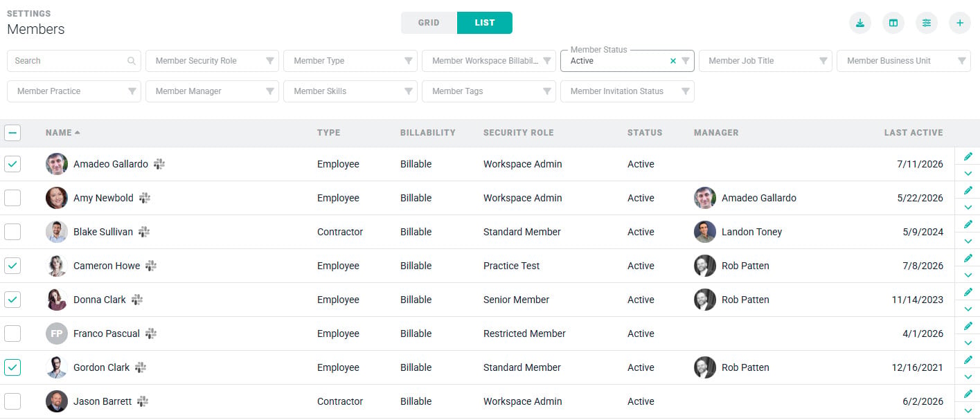Sort by TYPE column header

329,133
